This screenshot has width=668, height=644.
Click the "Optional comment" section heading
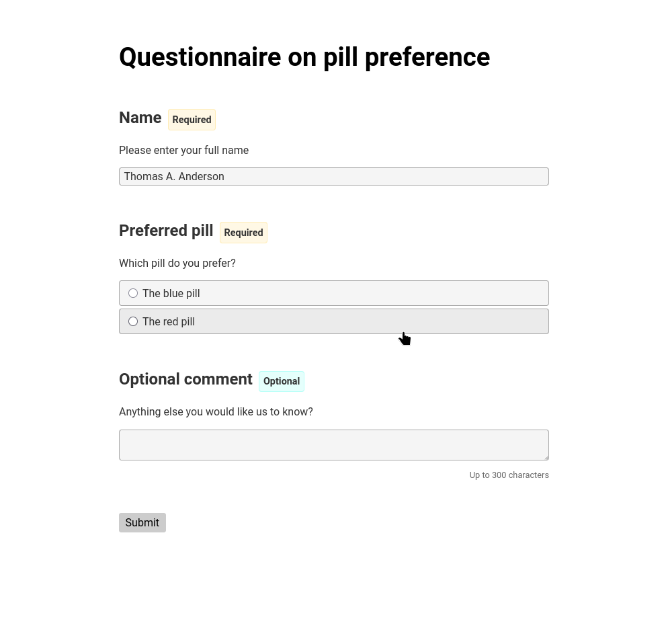point(185,379)
